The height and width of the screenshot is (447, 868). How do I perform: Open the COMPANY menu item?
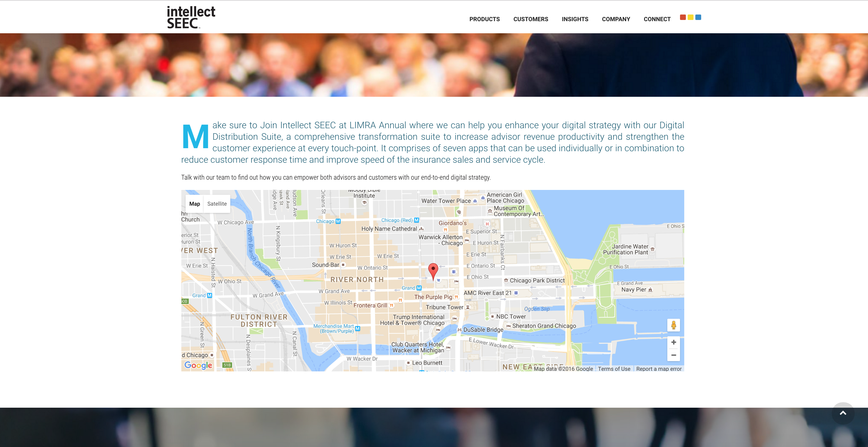coord(616,19)
